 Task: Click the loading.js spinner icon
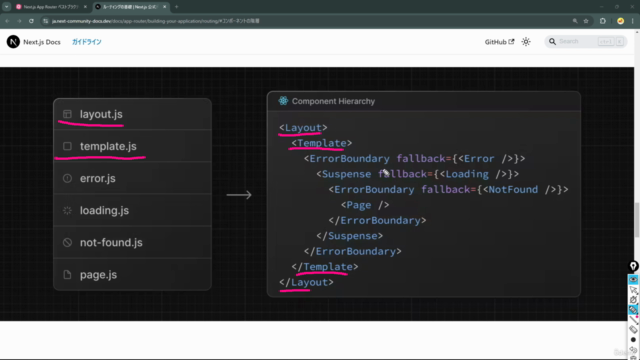(67, 211)
